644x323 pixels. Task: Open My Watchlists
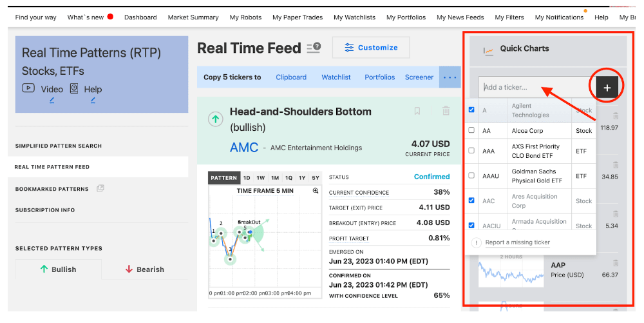tap(354, 17)
